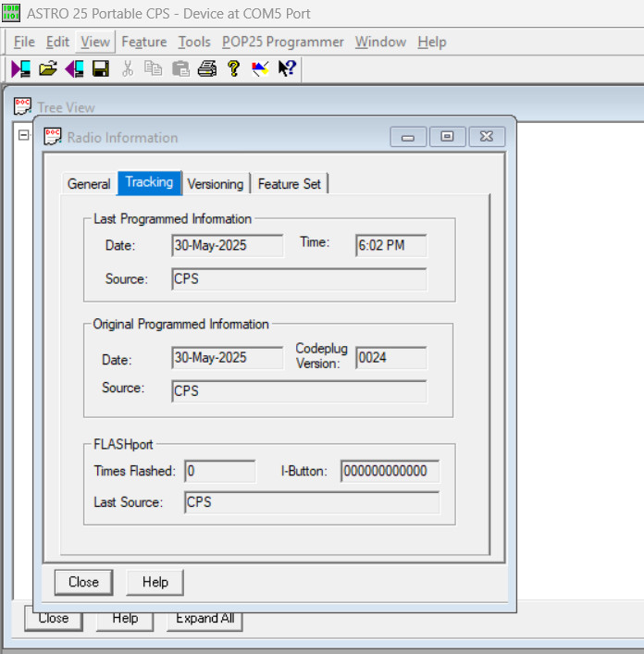Expand the tree node in Tree View
The height and width of the screenshot is (654, 644).
24,135
